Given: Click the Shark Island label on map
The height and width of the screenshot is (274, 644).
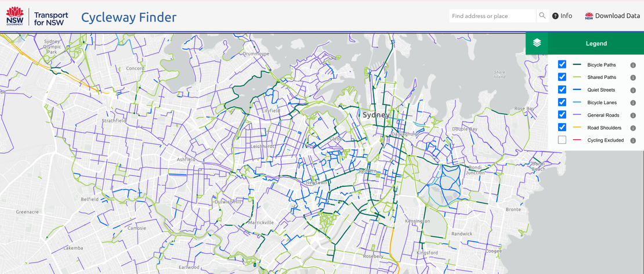Looking at the screenshot, I should [500, 74].
